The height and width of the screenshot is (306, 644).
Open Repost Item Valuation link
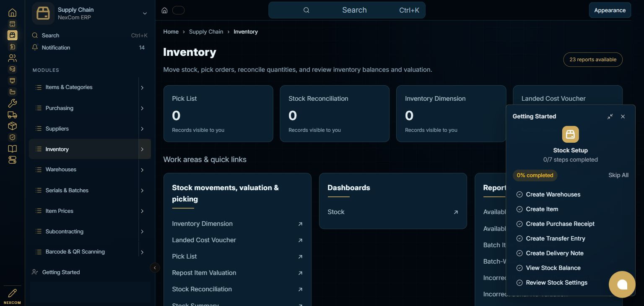(x=237, y=273)
